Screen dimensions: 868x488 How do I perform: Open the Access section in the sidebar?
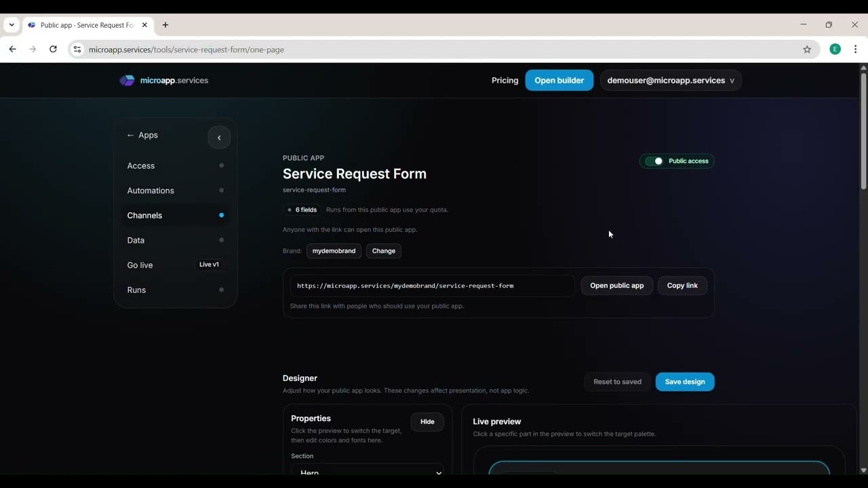pos(140,165)
